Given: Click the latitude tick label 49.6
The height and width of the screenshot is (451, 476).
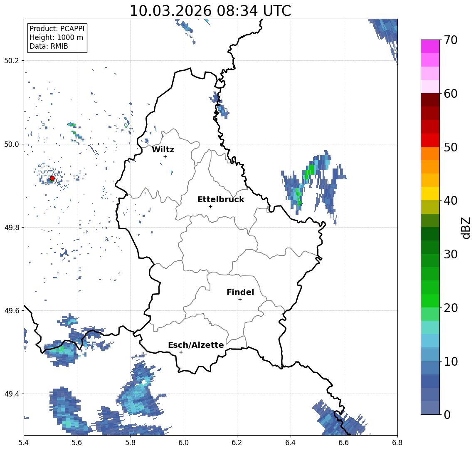Looking at the screenshot, I should coord(12,311).
